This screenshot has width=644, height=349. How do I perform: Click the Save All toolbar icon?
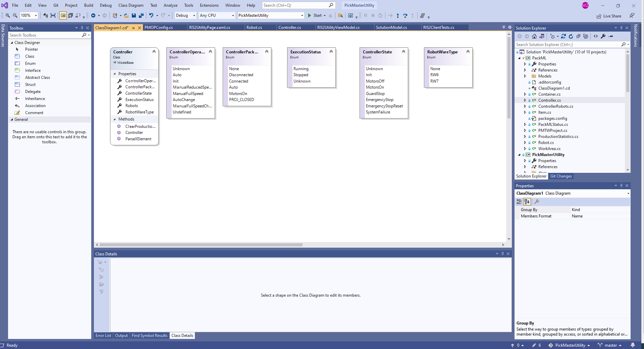point(141,15)
